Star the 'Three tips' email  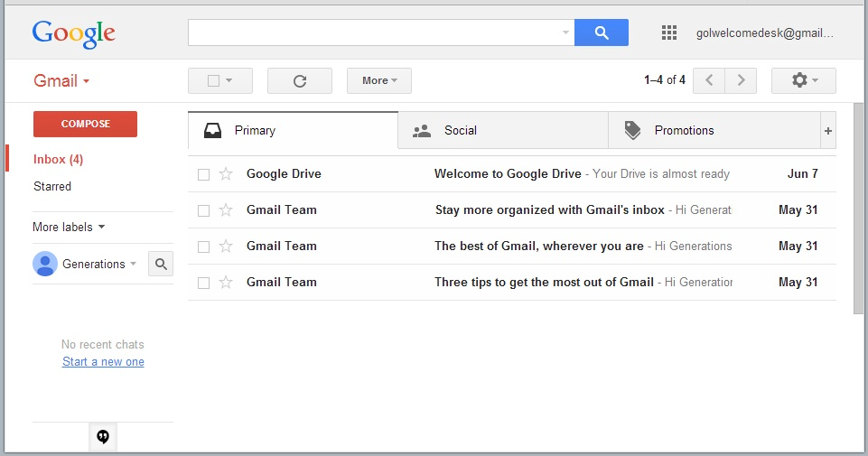pos(226,283)
